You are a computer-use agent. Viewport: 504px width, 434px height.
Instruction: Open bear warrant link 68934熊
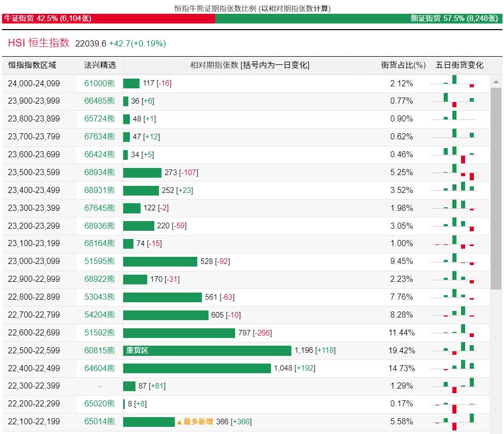click(x=100, y=173)
